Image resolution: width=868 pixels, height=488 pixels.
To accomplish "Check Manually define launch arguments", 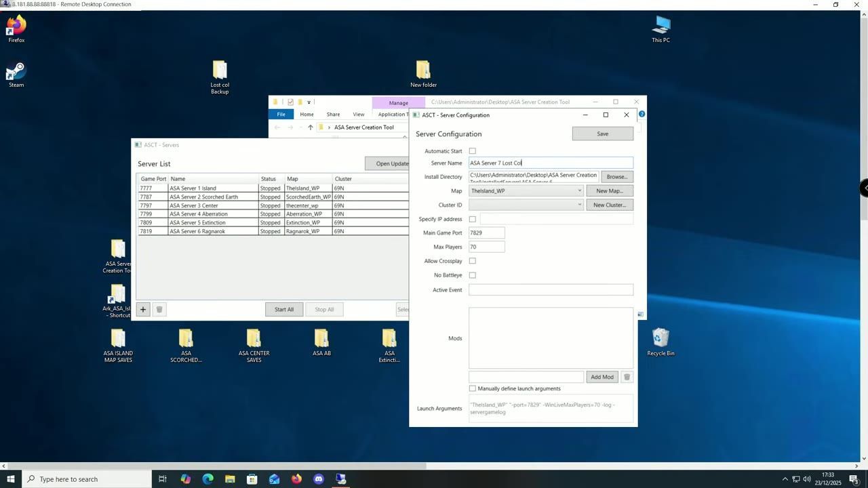I will click(x=473, y=388).
